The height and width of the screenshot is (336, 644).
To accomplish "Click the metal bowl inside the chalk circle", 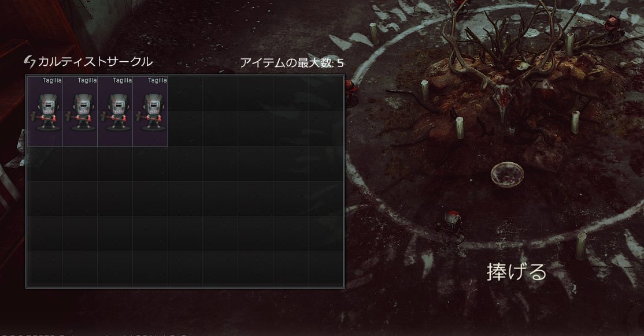I will tap(507, 175).
